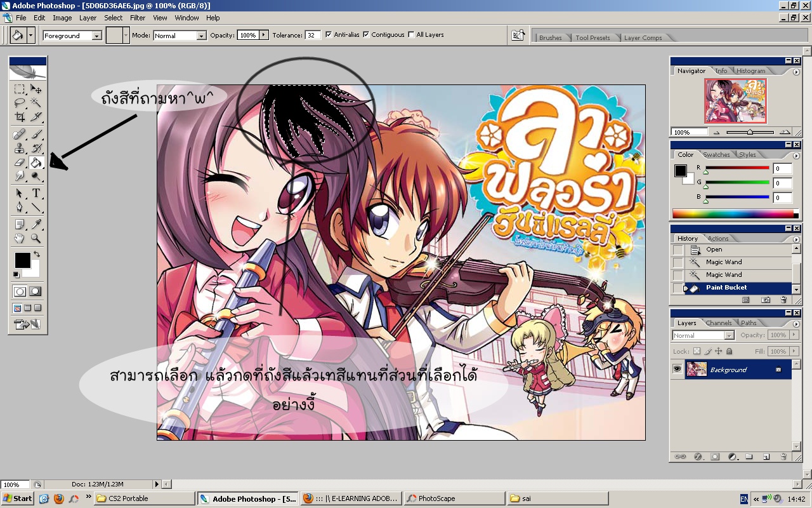
Task: Select the Zoom tool
Action: [36, 238]
